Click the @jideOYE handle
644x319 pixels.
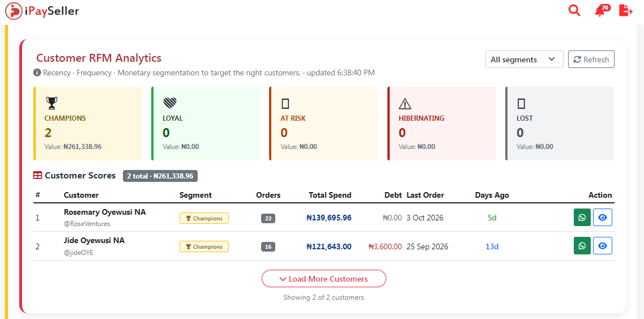click(x=78, y=253)
